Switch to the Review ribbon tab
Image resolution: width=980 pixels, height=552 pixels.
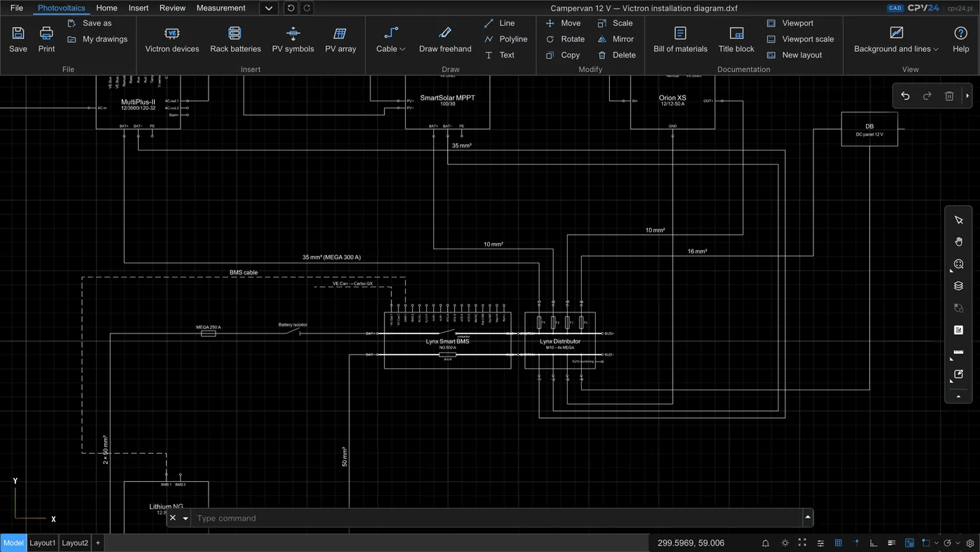(172, 8)
